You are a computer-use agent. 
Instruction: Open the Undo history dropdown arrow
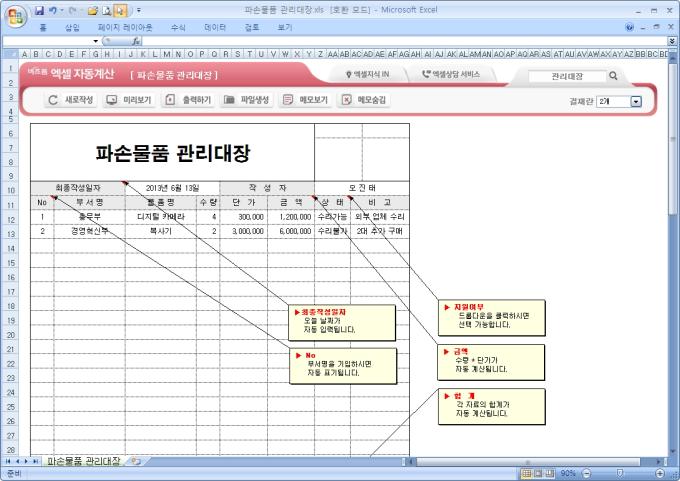(62, 10)
